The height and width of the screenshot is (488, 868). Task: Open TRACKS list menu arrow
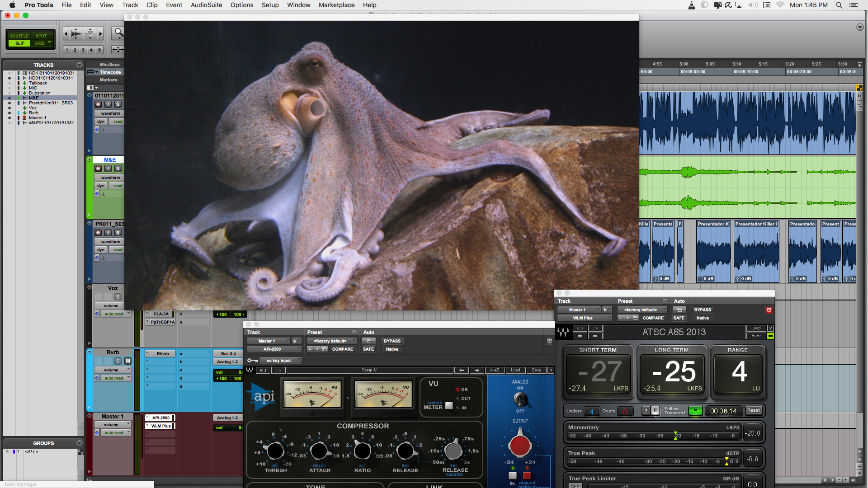(80, 65)
